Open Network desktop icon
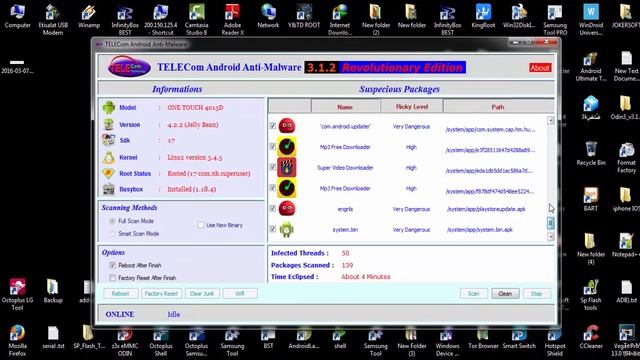Image resolution: width=640 pixels, height=360 pixels. click(268, 16)
